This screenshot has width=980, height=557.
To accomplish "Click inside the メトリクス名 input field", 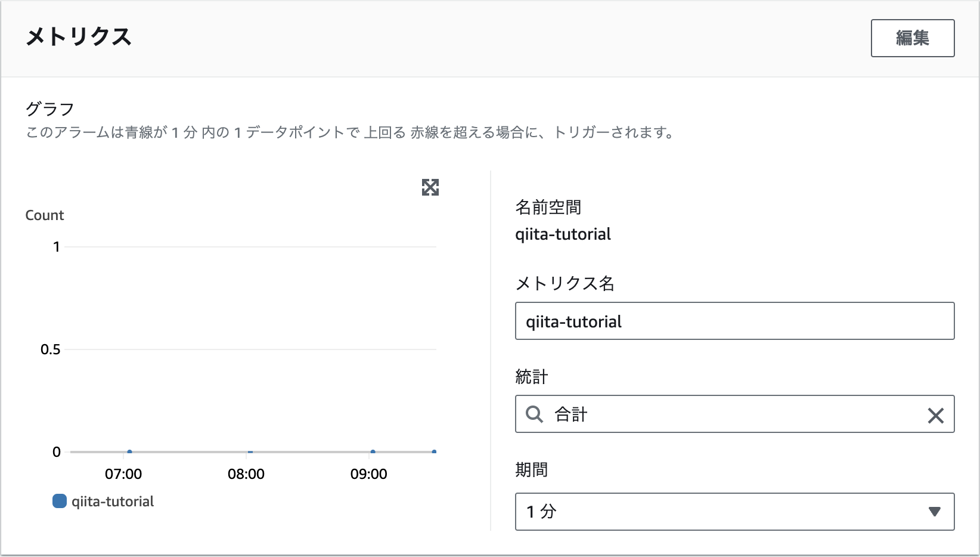I will click(x=734, y=321).
